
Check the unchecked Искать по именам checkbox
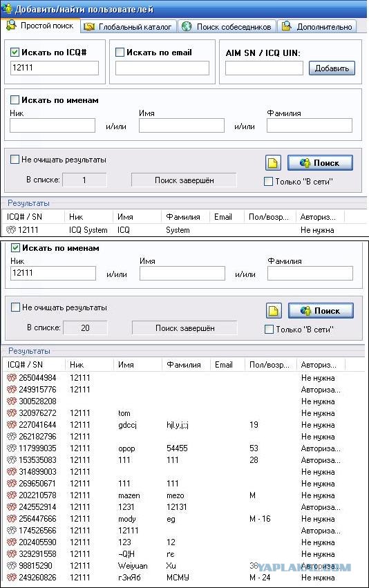[x=15, y=99]
